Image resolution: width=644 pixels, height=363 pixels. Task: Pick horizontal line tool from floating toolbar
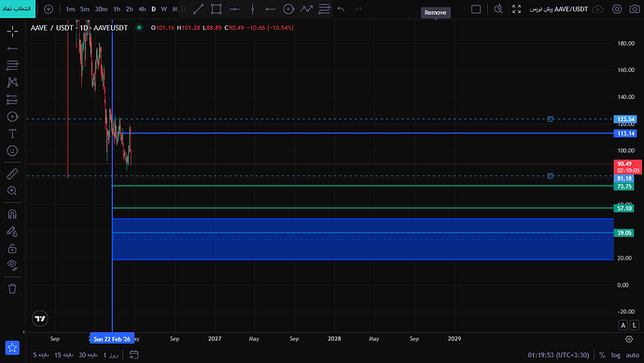pos(234,9)
